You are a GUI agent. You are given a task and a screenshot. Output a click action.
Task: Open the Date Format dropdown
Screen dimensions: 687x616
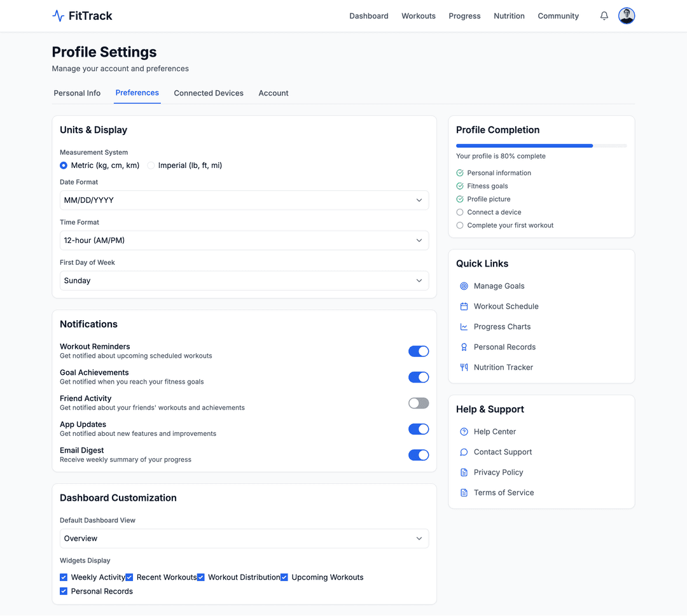click(244, 200)
